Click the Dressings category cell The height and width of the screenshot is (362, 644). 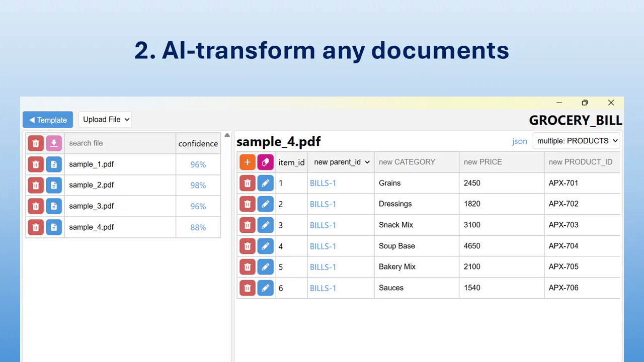tap(417, 204)
